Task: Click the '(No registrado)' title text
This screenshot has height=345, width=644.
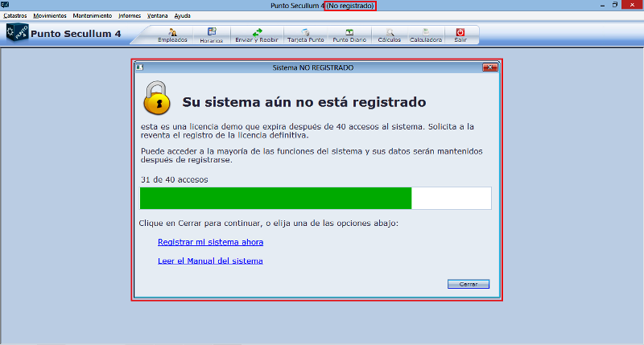Action: (350, 6)
